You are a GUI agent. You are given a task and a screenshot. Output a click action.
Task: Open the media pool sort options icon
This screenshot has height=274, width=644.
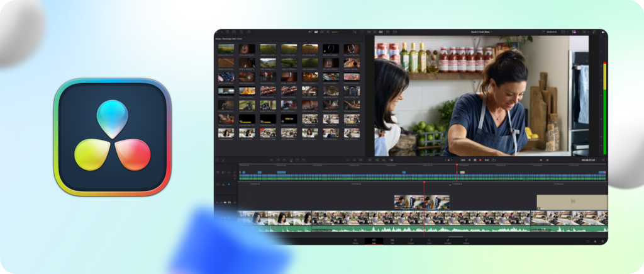[355, 31]
